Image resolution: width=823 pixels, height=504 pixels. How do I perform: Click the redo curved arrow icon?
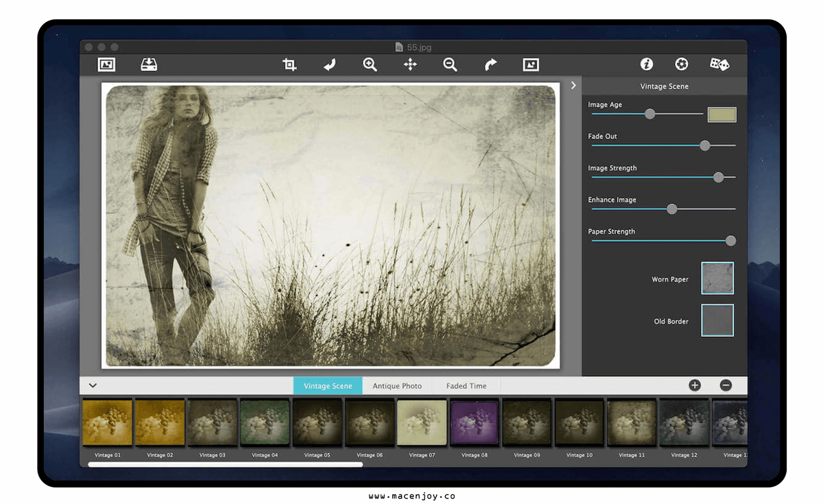490,64
